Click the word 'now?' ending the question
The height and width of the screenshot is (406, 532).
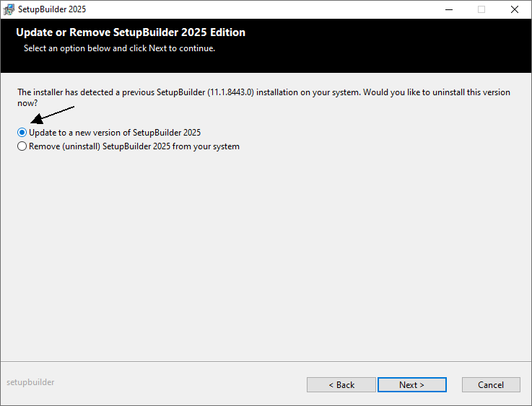click(27, 103)
